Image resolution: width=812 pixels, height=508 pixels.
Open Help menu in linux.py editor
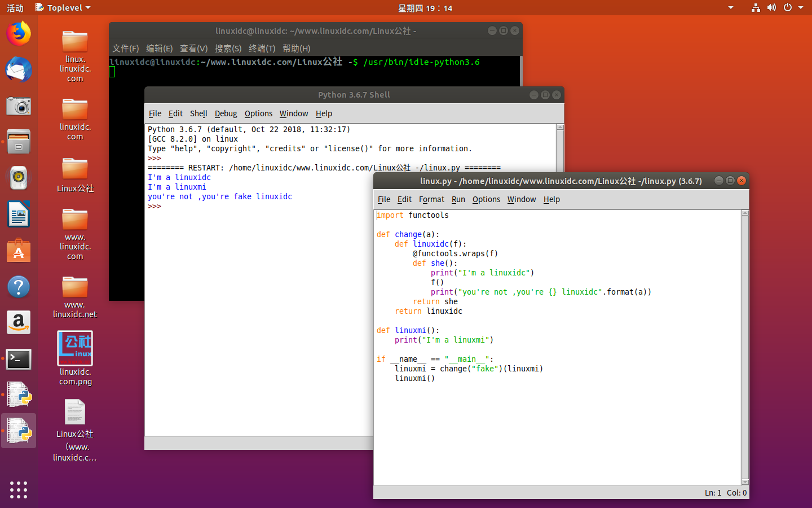pyautogui.click(x=551, y=199)
